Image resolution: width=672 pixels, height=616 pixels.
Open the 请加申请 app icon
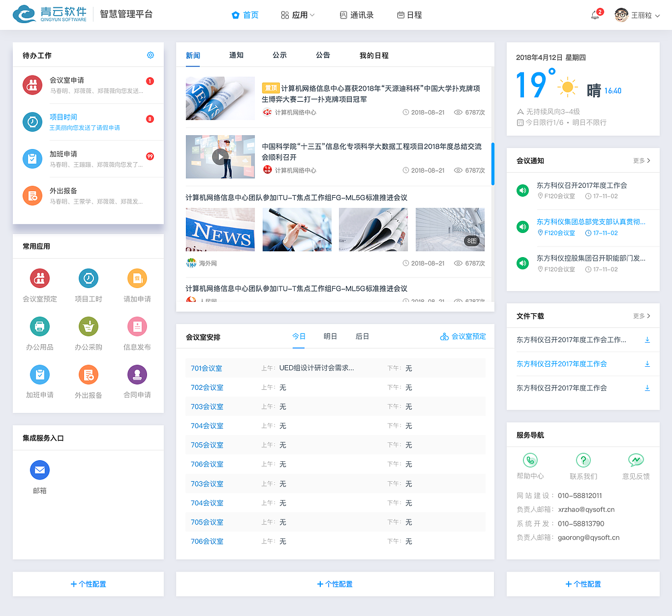pos(137,279)
